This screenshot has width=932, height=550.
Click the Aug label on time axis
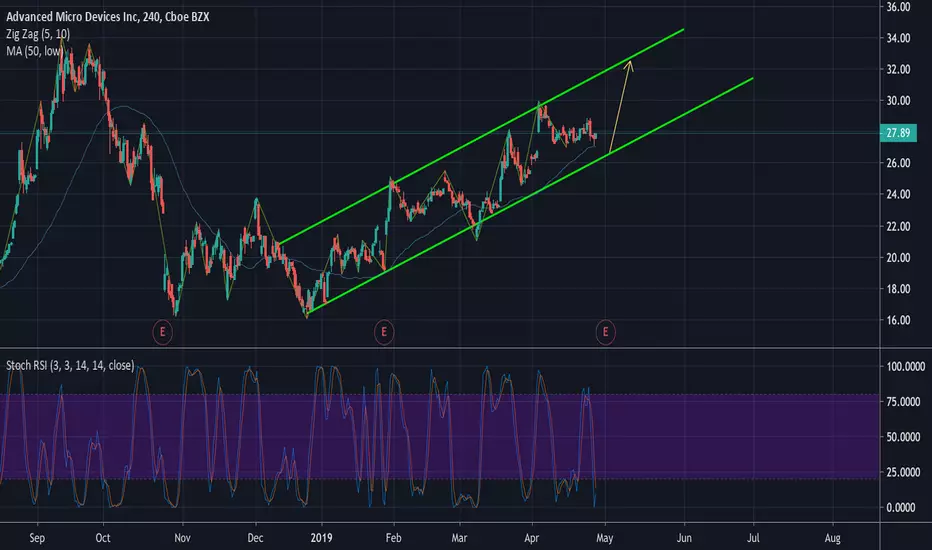click(x=833, y=538)
